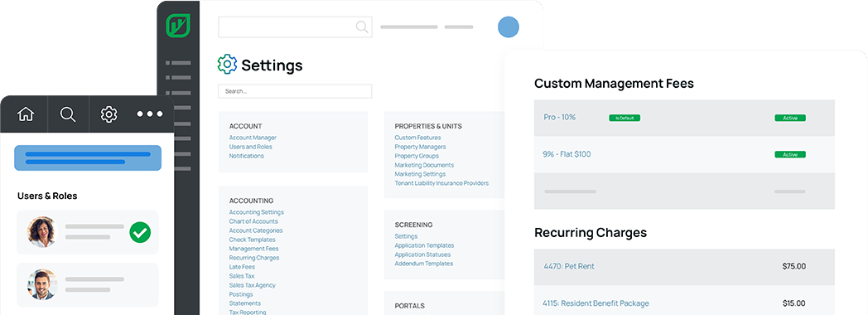This screenshot has width=868, height=315.
Task: Open Check Templates
Action: (252, 240)
